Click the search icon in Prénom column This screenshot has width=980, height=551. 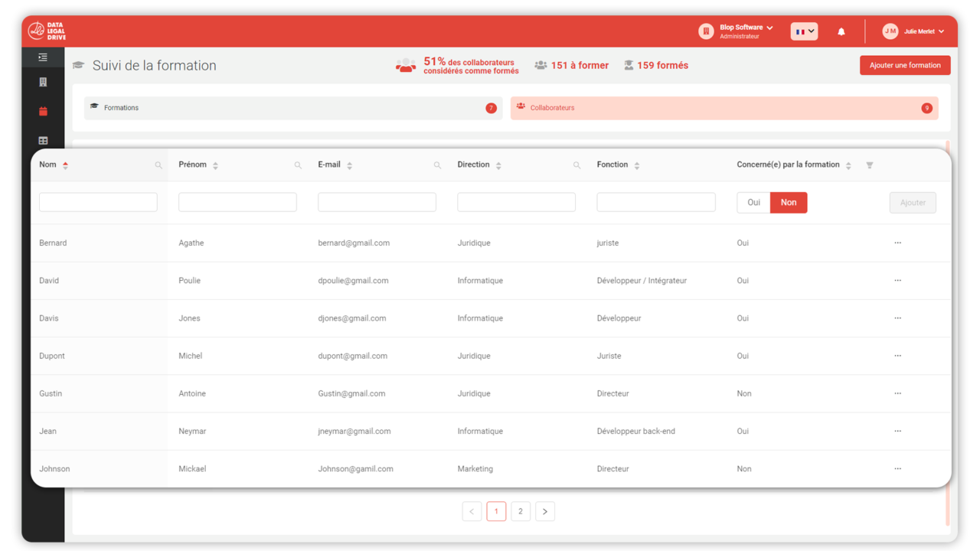click(298, 165)
